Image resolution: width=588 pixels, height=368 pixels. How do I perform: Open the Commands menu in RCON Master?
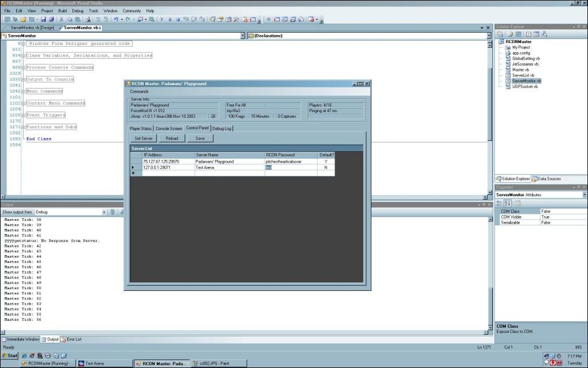[140, 91]
